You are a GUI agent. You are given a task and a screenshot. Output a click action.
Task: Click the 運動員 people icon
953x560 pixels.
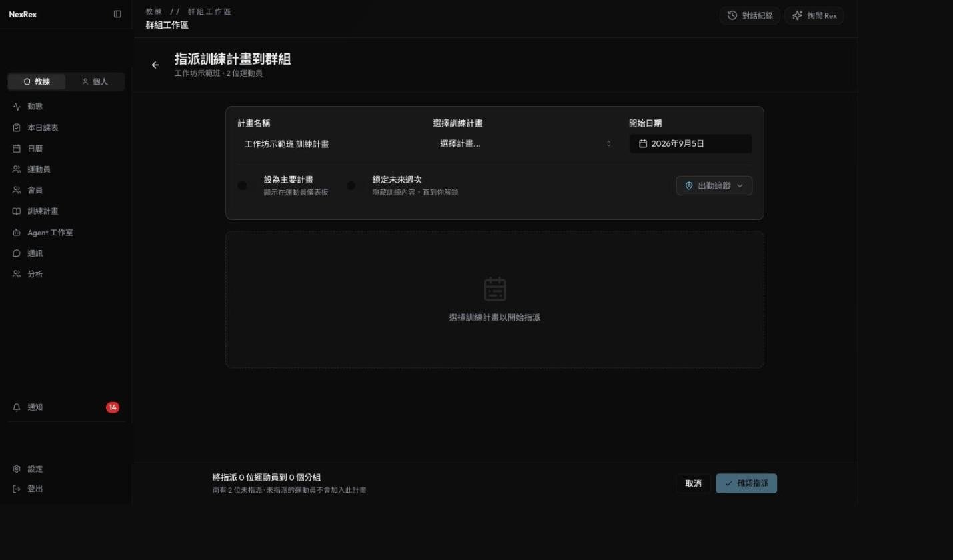point(17,169)
